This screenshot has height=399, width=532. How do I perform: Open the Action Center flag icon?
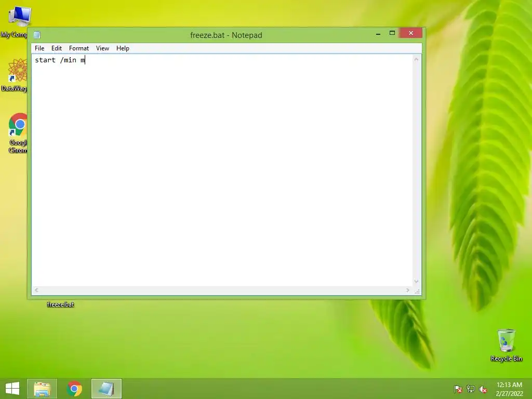click(x=458, y=389)
